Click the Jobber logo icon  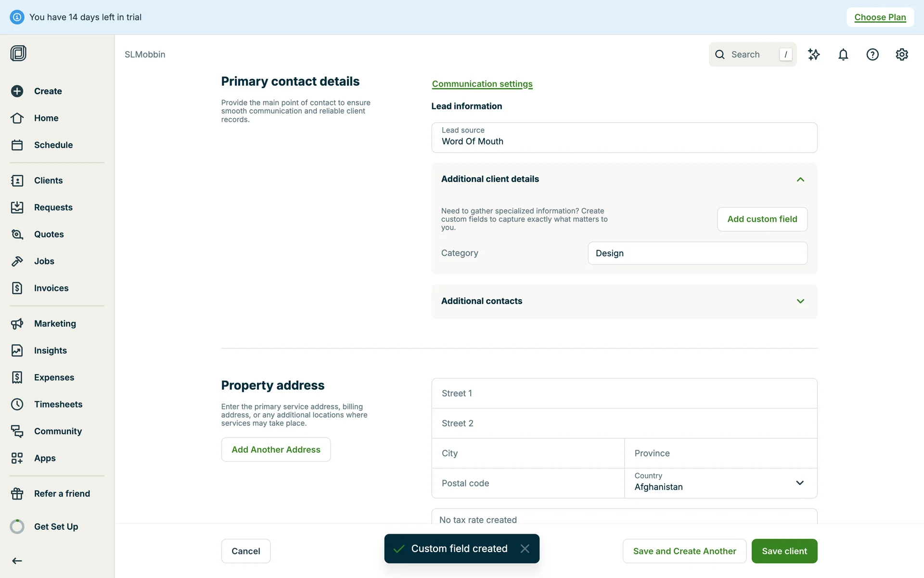click(18, 53)
